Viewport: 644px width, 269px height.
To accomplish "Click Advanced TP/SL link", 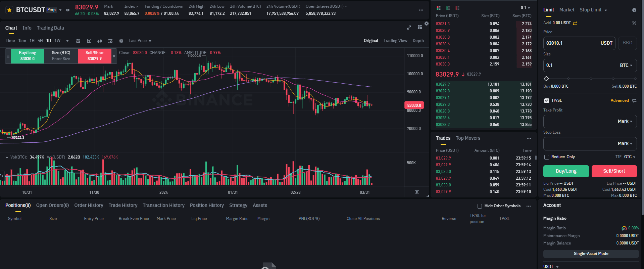I will pos(620,101).
